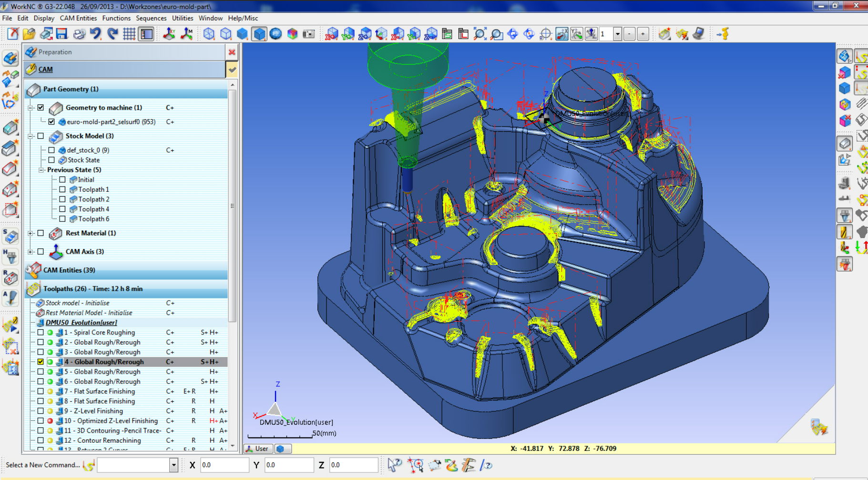This screenshot has height=480, width=868.
Task: Open the rotation step value dropdown
Action: [x=618, y=34]
